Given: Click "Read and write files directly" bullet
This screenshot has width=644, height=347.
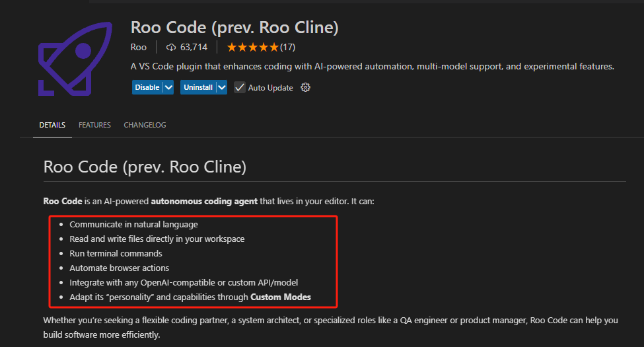Looking at the screenshot, I should 157,239.
